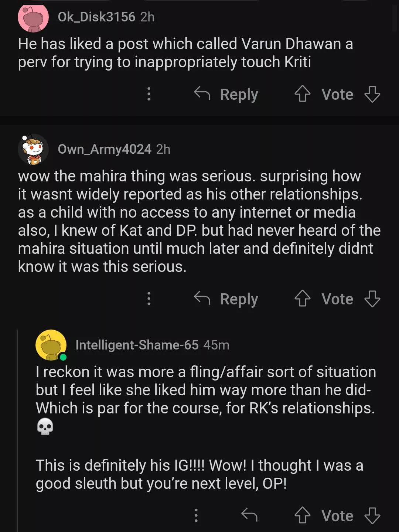Reply to Own_Army4024's comment
This screenshot has height=532, width=399.
226,299
